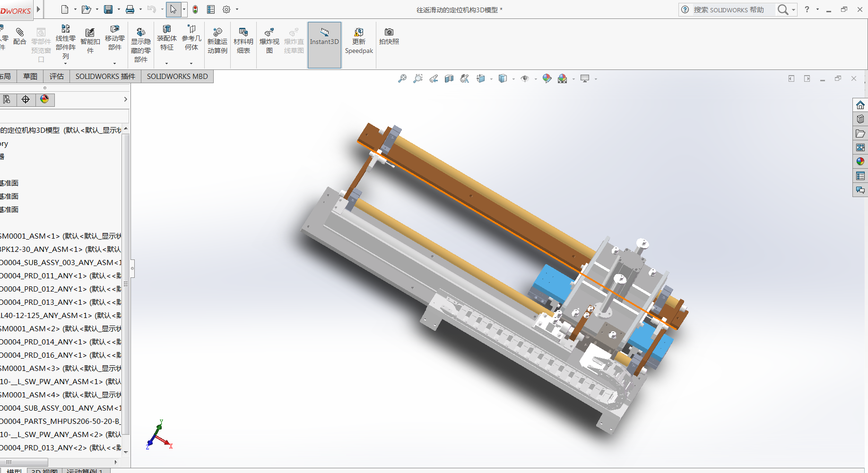Open the Edit Appearance icon

coord(547,78)
